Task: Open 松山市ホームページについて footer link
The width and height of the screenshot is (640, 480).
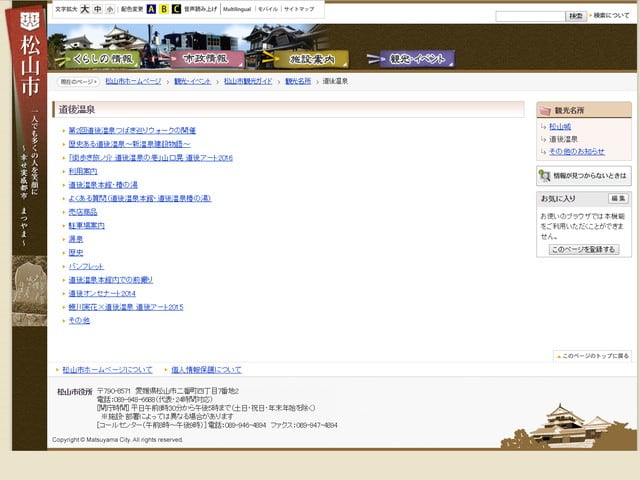Action: [x=107, y=370]
